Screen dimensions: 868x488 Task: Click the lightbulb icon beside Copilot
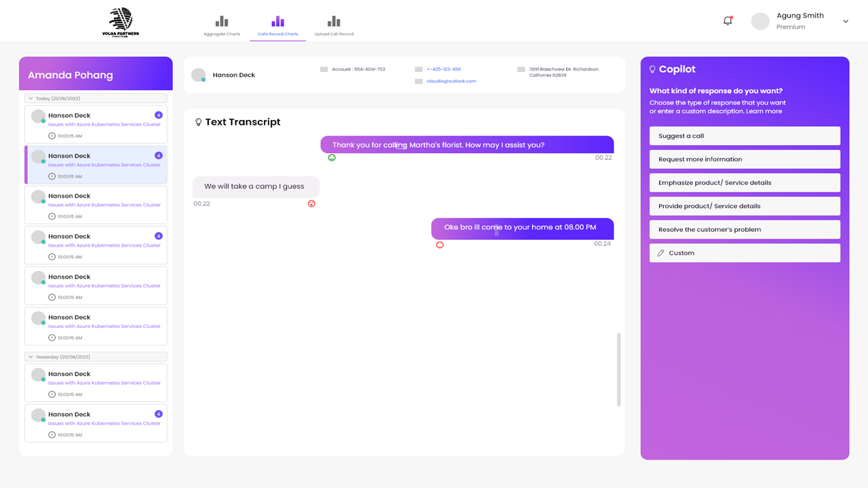coord(652,70)
